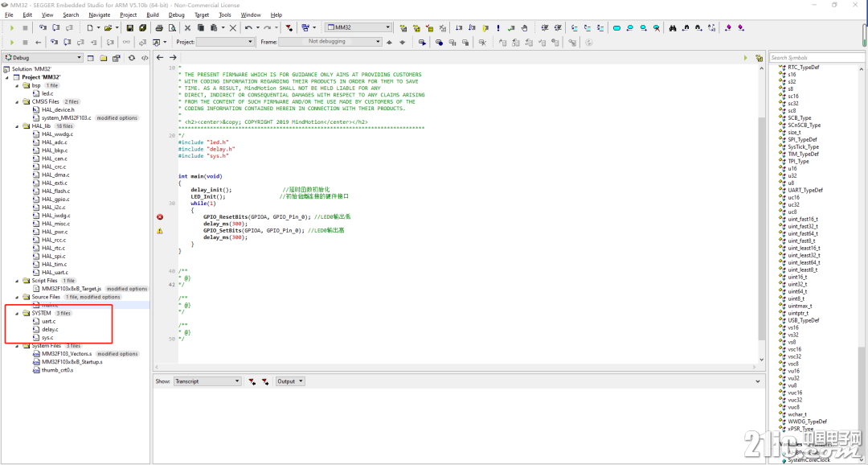
Task: Open the Help menu
Action: click(x=276, y=14)
